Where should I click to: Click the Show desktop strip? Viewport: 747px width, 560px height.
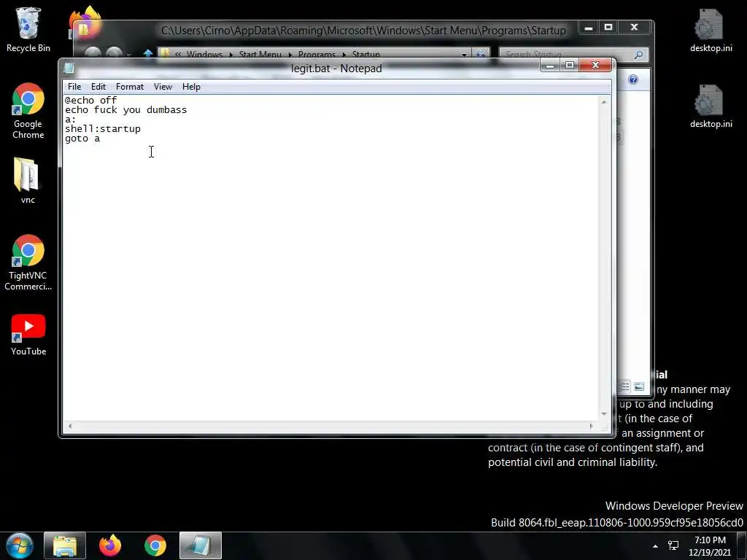743,545
